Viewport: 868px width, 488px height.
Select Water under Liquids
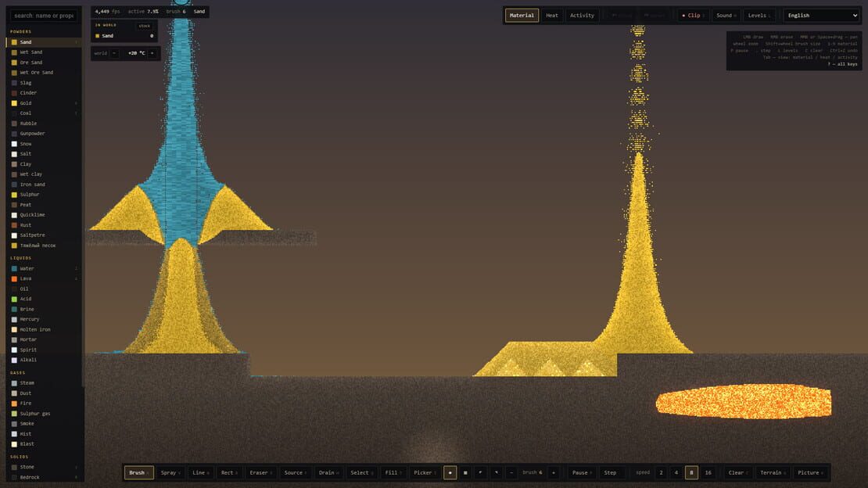[x=44, y=269]
